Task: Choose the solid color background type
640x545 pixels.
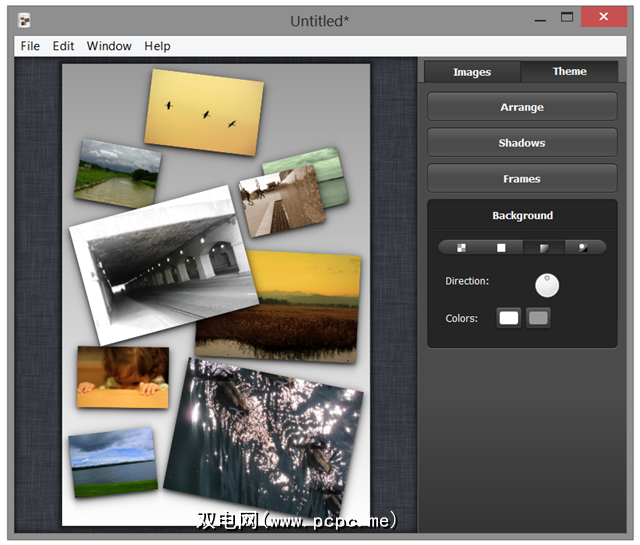Action: [x=502, y=247]
